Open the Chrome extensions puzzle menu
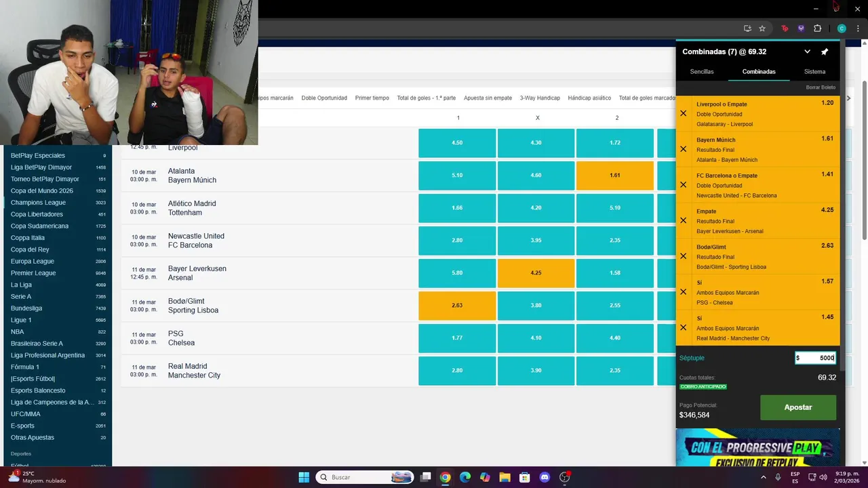 point(817,28)
